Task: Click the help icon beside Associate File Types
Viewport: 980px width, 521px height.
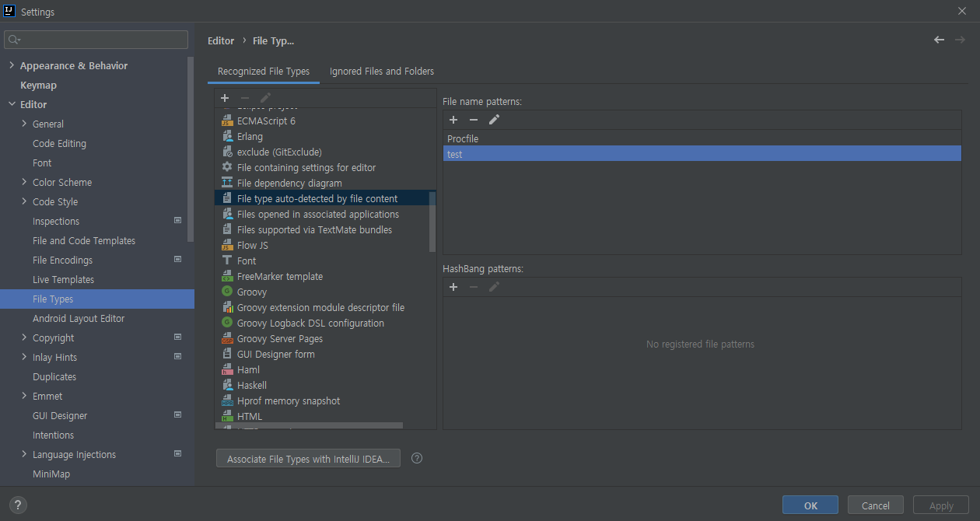Action: click(x=417, y=458)
